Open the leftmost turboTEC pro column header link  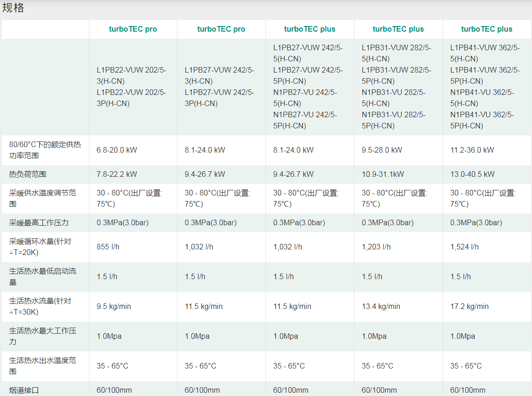[x=133, y=29]
